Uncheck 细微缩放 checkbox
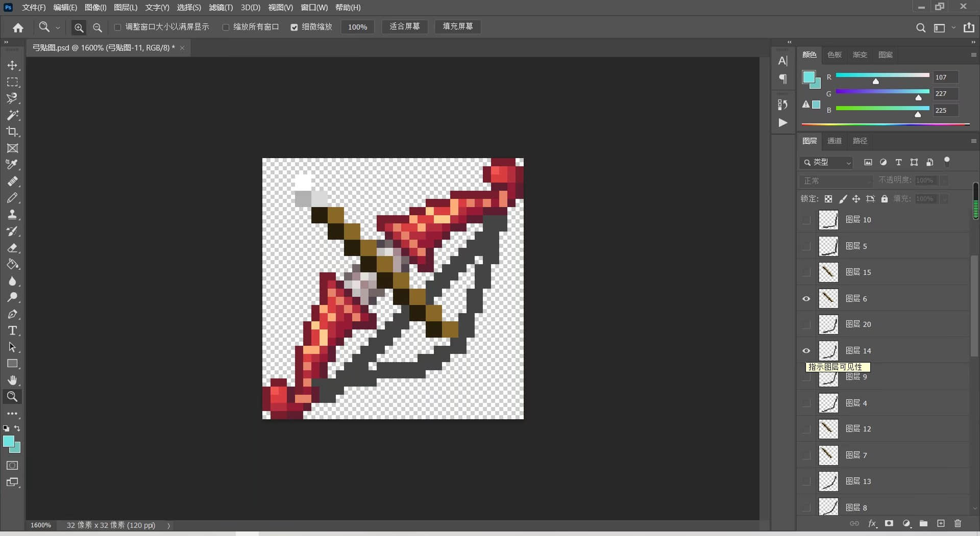 tap(294, 27)
